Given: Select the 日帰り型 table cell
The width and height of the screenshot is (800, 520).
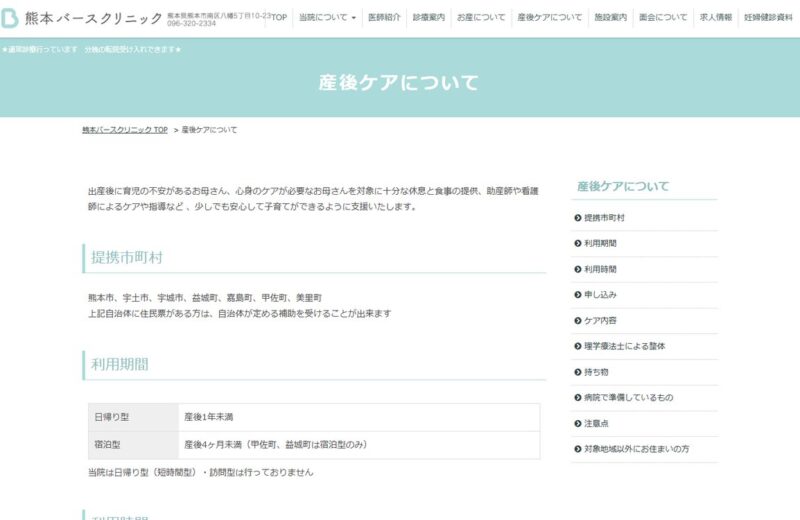Looking at the screenshot, I should pyautogui.click(x=134, y=417).
